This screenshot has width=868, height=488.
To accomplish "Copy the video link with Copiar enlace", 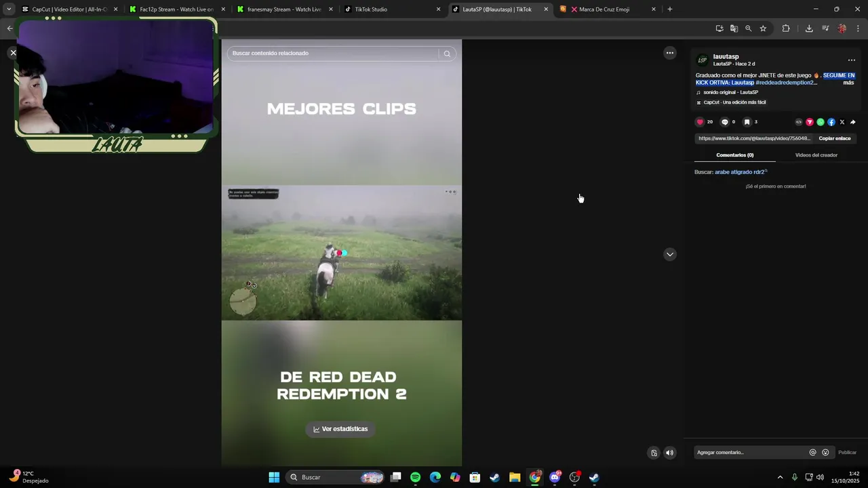I will (x=835, y=138).
